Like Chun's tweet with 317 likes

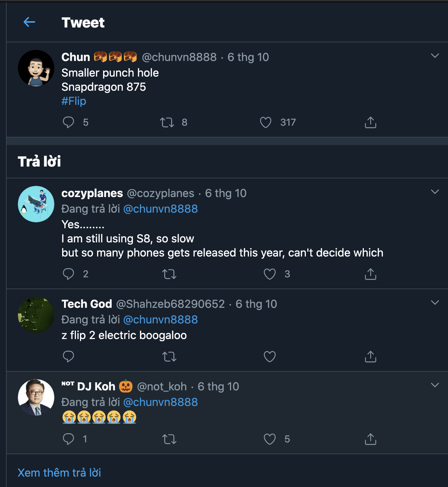pyautogui.click(x=266, y=122)
